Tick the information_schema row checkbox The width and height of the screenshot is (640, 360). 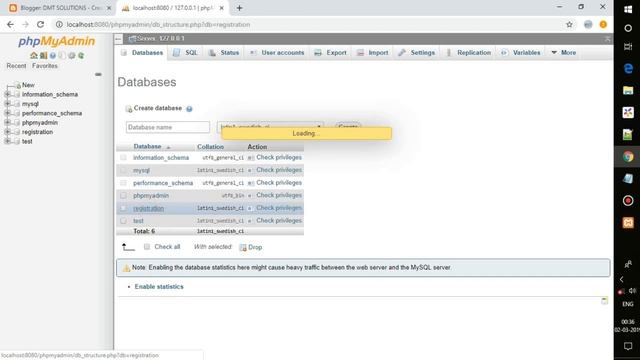click(x=123, y=158)
